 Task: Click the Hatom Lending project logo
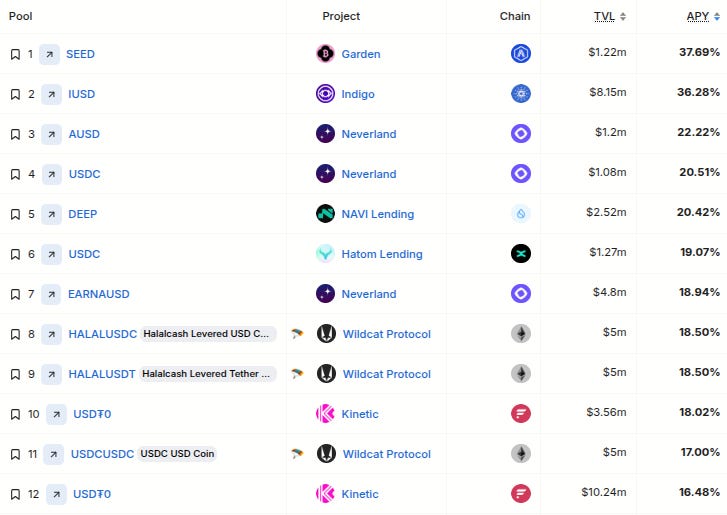pyautogui.click(x=325, y=254)
